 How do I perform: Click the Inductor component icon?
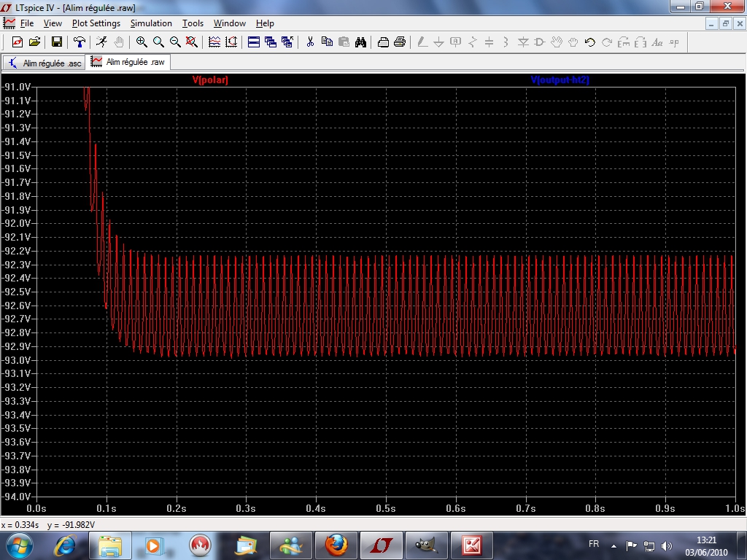pyautogui.click(x=506, y=42)
